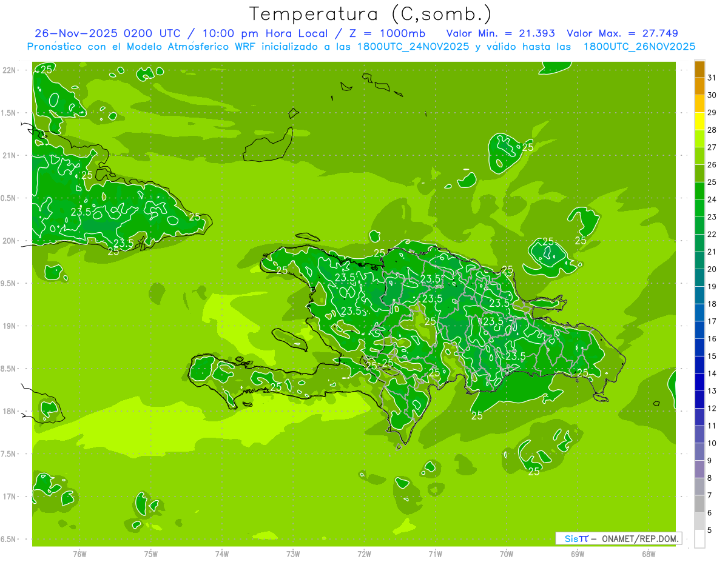The image size is (728, 562).
Task: Click legend color band between 29 and 30
Action: coord(699,104)
